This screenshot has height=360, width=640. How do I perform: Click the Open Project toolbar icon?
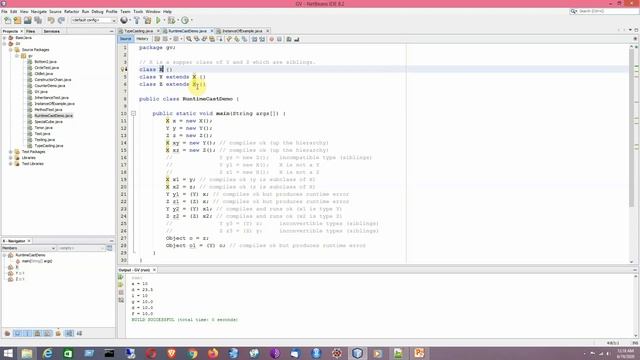[x=28, y=20]
